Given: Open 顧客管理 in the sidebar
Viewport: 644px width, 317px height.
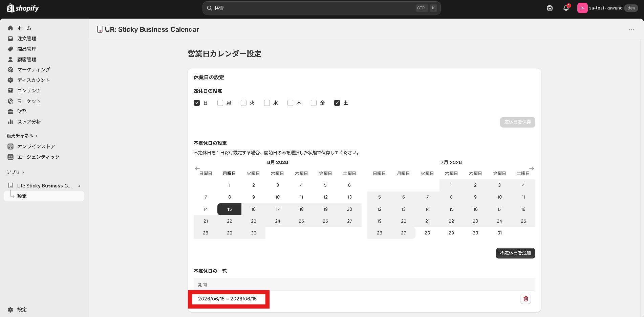Looking at the screenshot, I should pos(44,60).
